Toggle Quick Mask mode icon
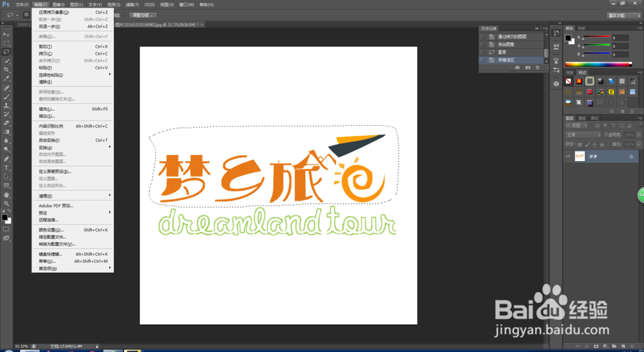Viewport: 644px width, 352px height. (x=6, y=229)
